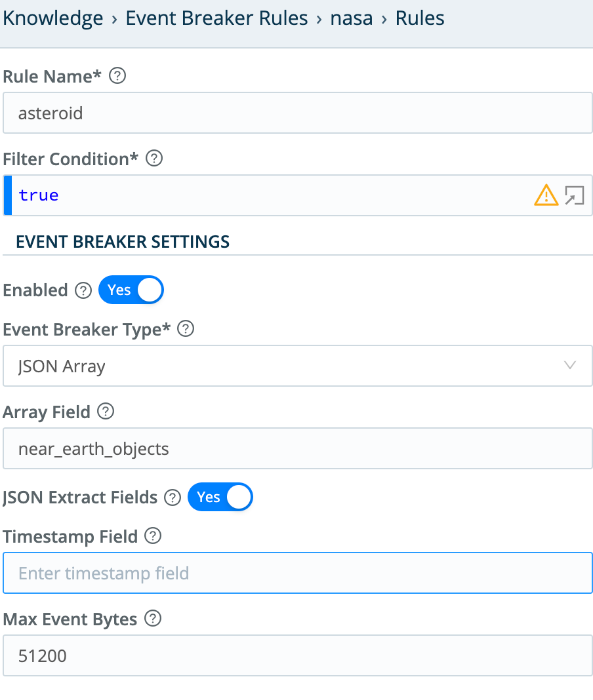Click the Filter Condition expression field
The width and height of the screenshot is (593, 700).
pyautogui.click(x=262, y=195)
